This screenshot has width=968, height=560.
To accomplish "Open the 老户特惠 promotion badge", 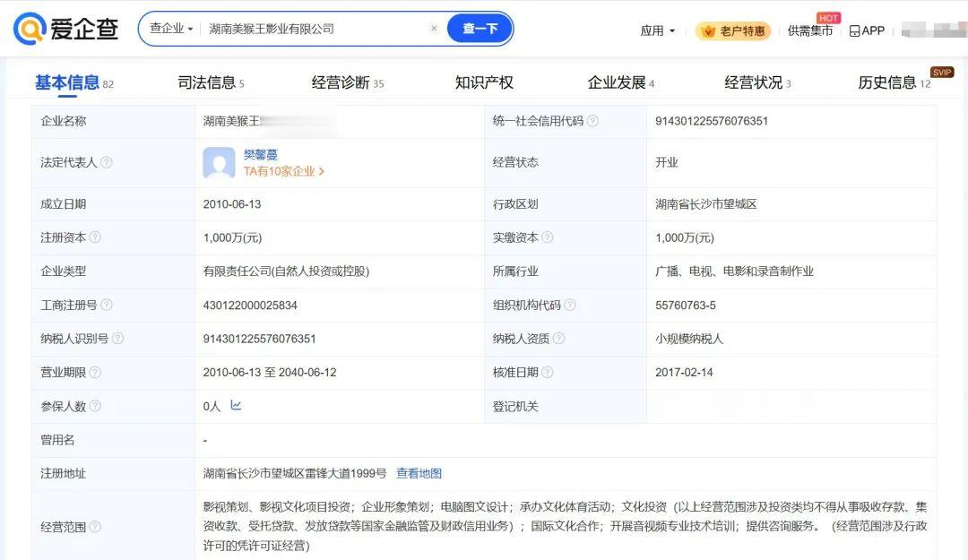I will click(733, 30).
